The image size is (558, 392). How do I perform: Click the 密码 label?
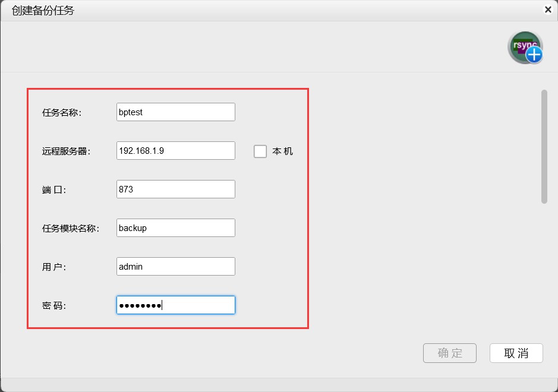pyautogui.click(x=54, y=306)
